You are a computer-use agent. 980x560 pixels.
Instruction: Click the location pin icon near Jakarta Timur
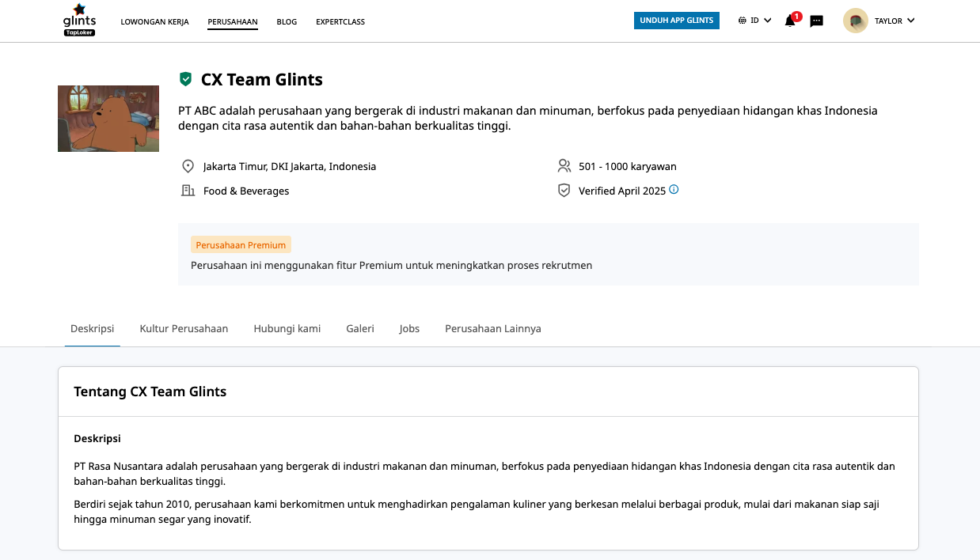[x=188, y=166]
